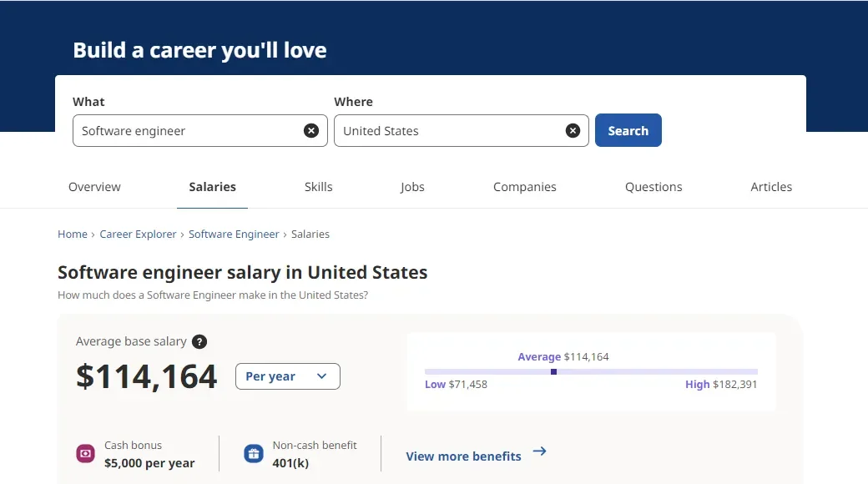Clear the United States location field
The width and height of the screenshot is (868, 484).
(x=573, y=131)
